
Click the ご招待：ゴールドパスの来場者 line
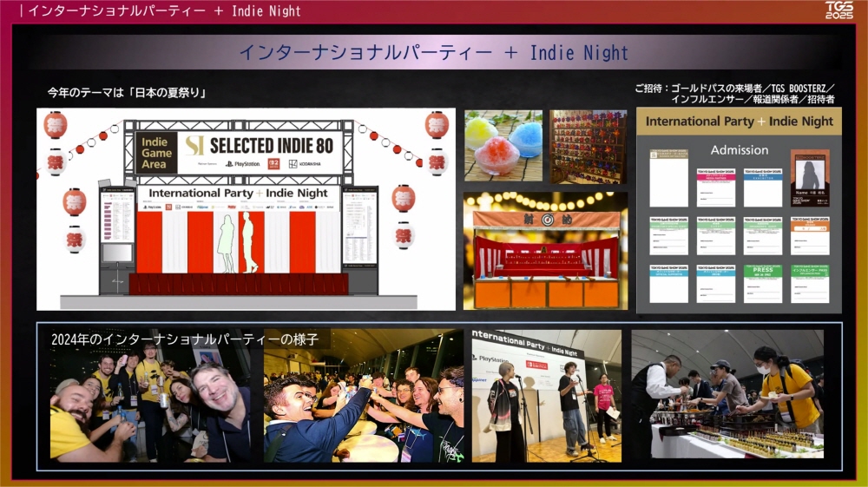734,88
